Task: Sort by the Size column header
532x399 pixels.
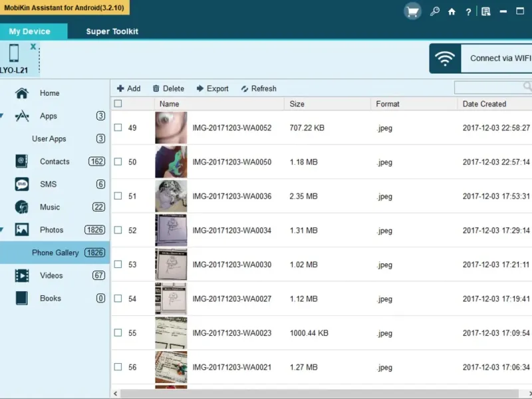Action: tap(328, 104)
